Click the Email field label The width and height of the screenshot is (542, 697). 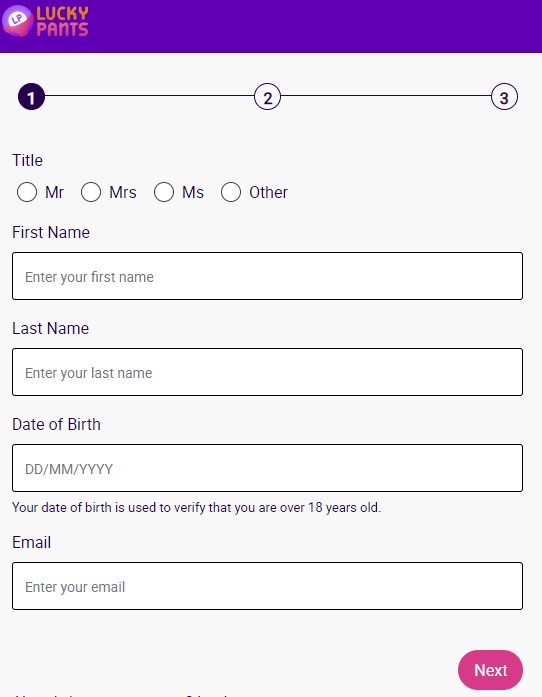(x=31, y=542)
